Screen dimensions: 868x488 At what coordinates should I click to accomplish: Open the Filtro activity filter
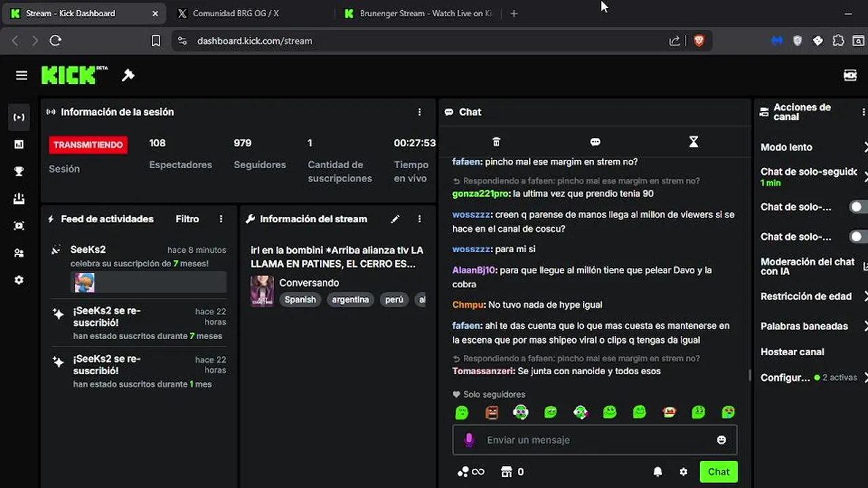187,219
